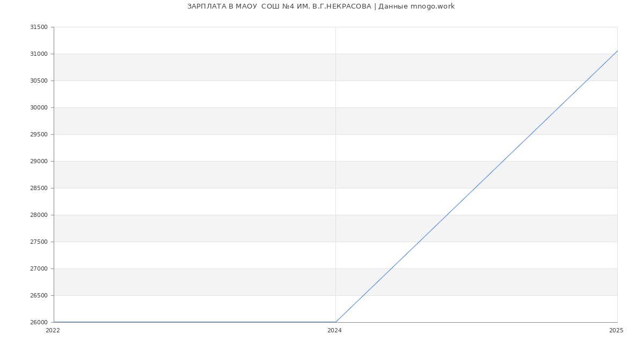
Task: Click the 2022 x-axis label
Action: 53,331
